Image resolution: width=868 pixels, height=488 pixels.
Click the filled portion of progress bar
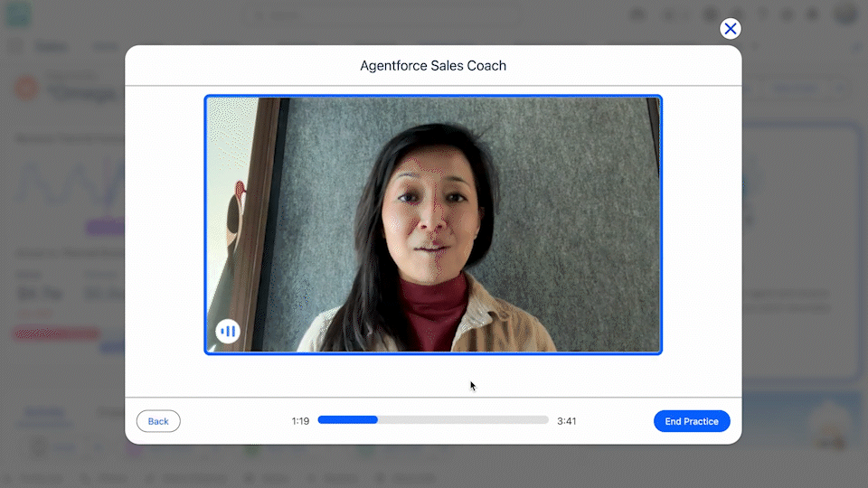click(347, 420)
